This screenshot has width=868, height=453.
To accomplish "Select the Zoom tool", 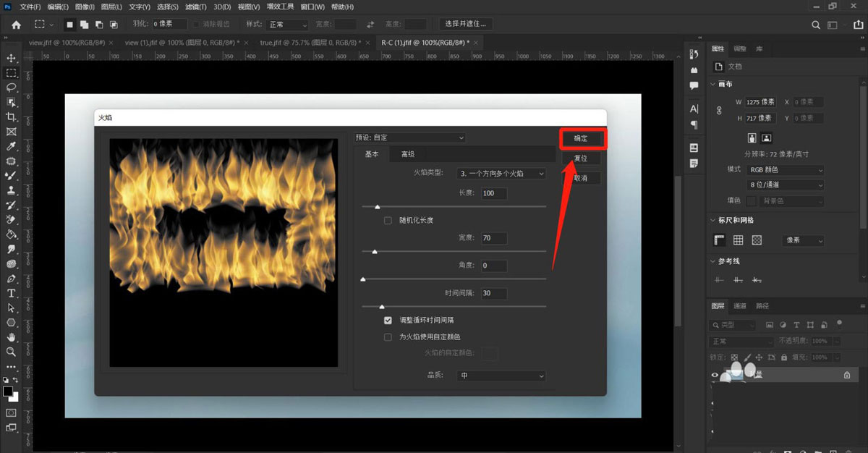I will click(10, 352).
